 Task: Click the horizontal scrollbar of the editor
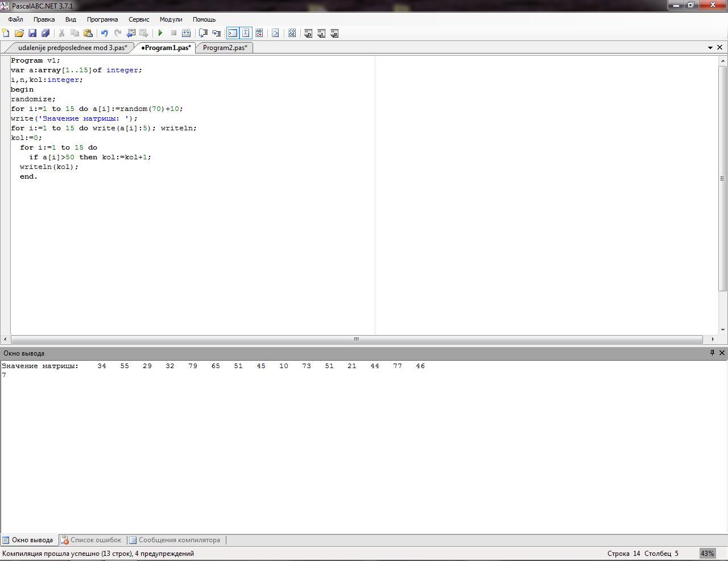(x=356, y=339)
